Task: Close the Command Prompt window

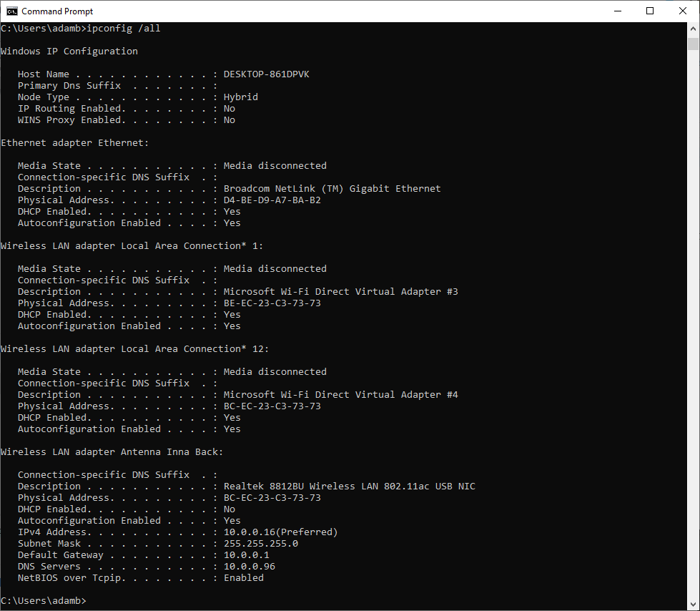Action: (683, 11)
